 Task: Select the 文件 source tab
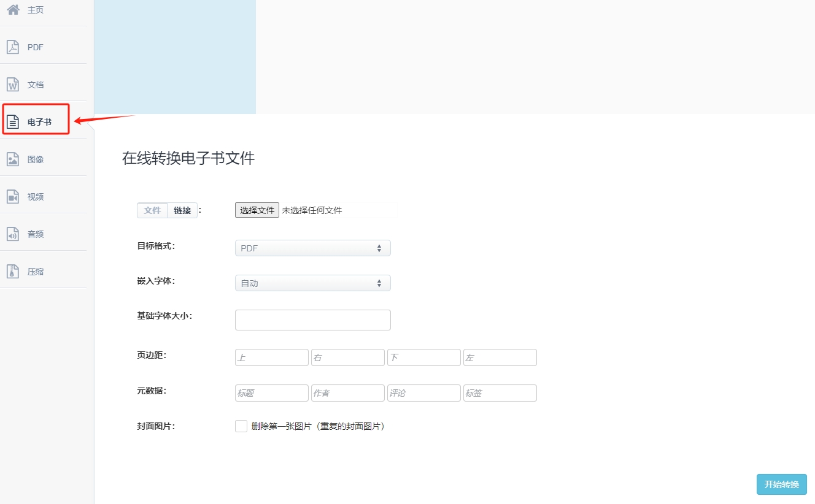[152, 210]
